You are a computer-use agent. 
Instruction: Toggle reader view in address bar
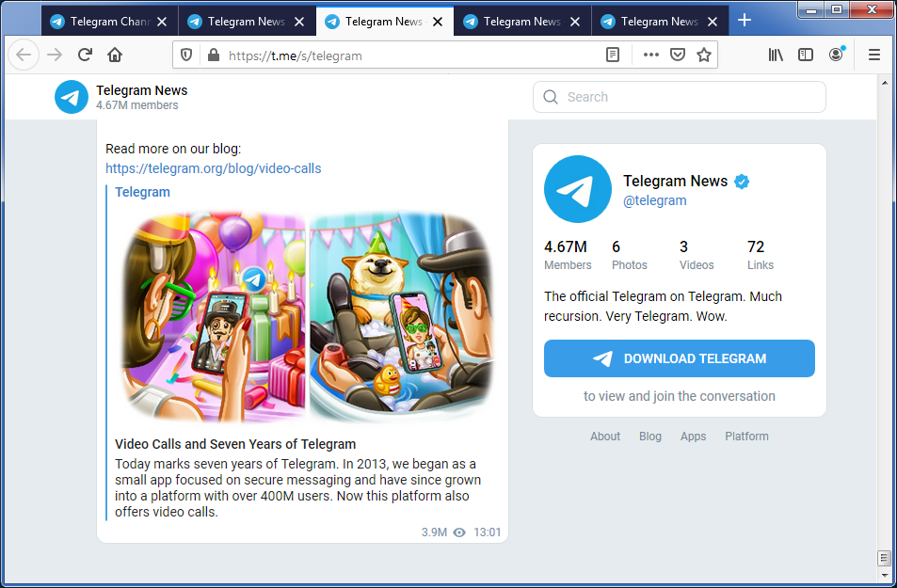tap(612, 55)
